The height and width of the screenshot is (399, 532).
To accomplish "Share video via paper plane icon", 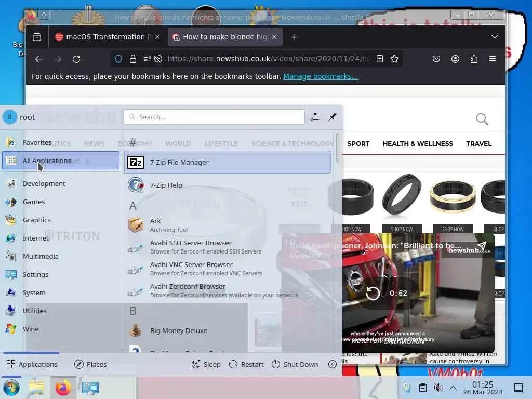I will 482,246.
